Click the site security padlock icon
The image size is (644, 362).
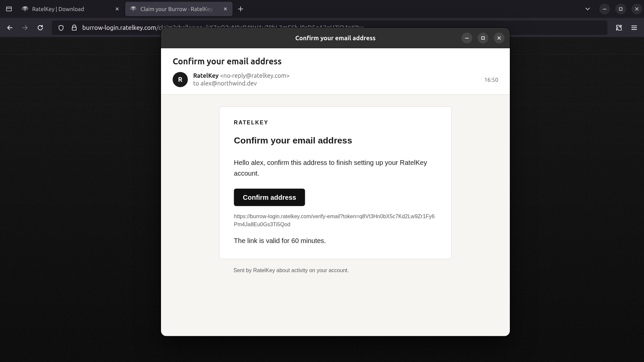tap(74, 28)
